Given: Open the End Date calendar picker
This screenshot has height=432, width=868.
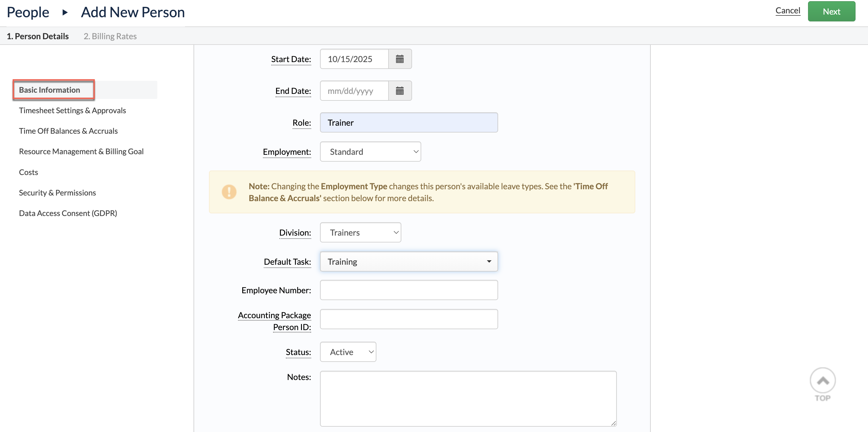Looking at the screenshot, I should (400, 91).
